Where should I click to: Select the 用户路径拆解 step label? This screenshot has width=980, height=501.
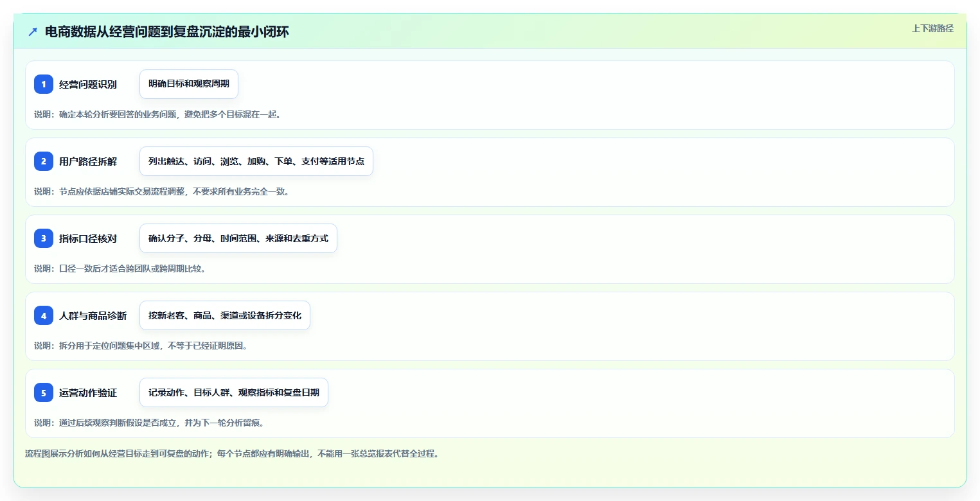(x=88, y=161)
